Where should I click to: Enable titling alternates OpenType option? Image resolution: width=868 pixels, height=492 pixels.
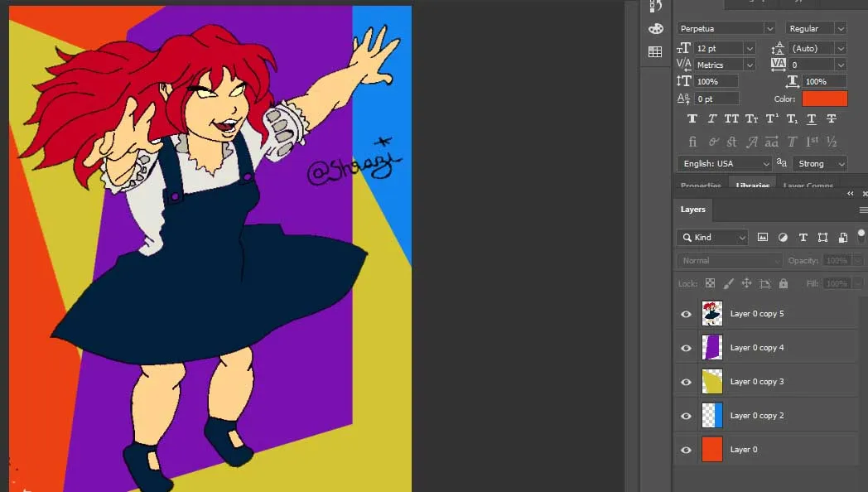pyautogui.click(x=792, y=142)
